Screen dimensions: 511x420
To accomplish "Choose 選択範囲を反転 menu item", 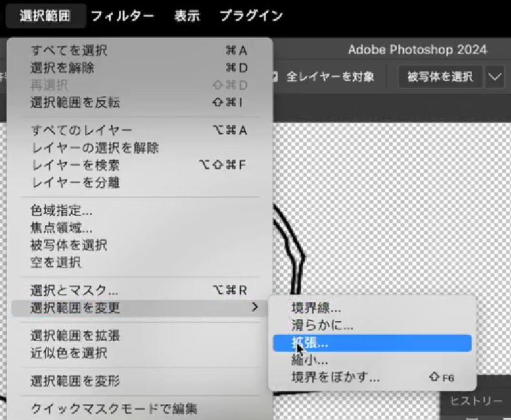I will (140, 103).
